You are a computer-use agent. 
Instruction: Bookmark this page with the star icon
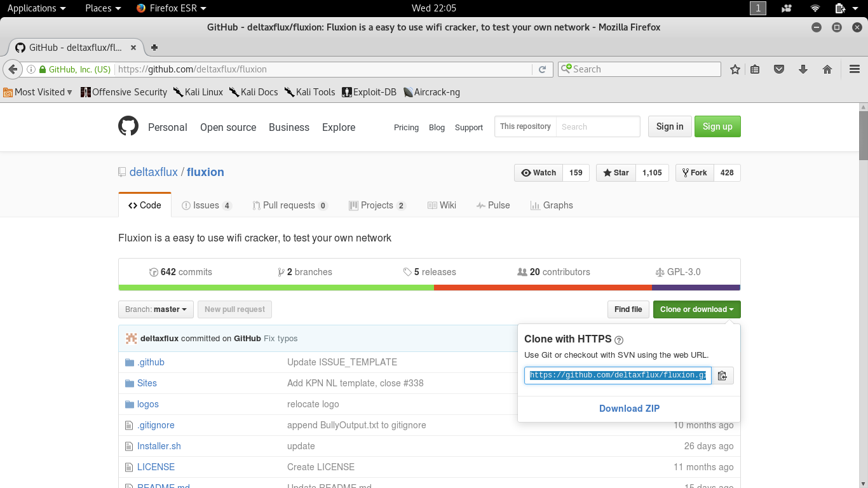735,69
